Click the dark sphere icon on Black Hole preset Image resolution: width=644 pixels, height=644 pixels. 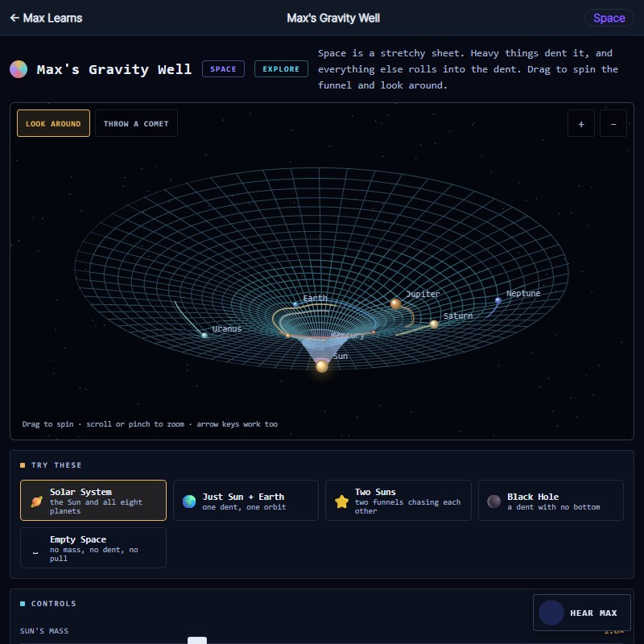coord(493,501)
